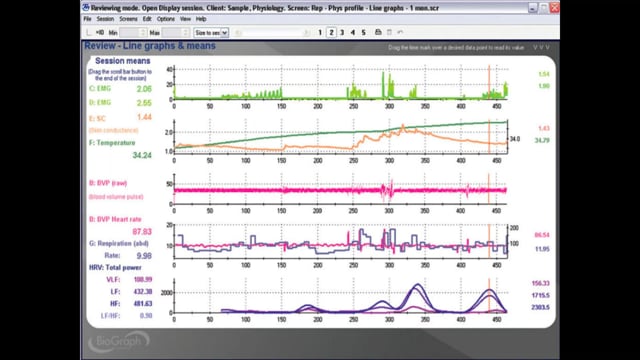Click the orange time mark on EMG graph
Viewport: 640px width, 360px height.
(x=489, y=83)
